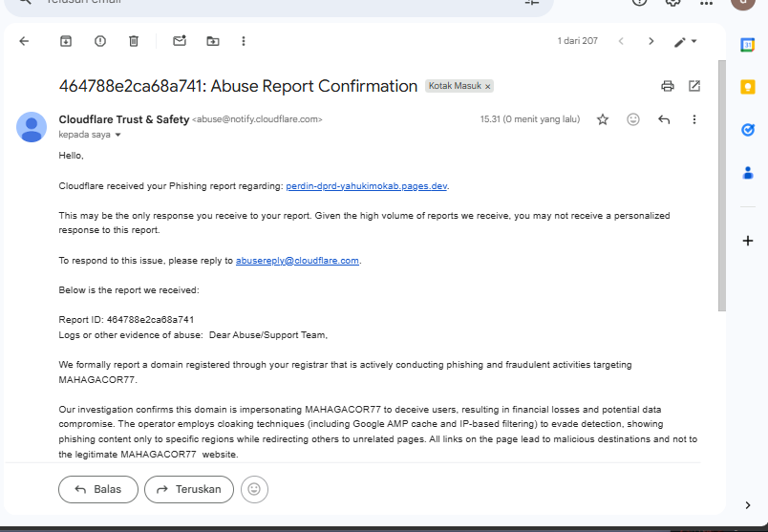This screenshot has height=532, width=768.
Task: Click the Report ID line in the body
Action: [x=126, y=320]
